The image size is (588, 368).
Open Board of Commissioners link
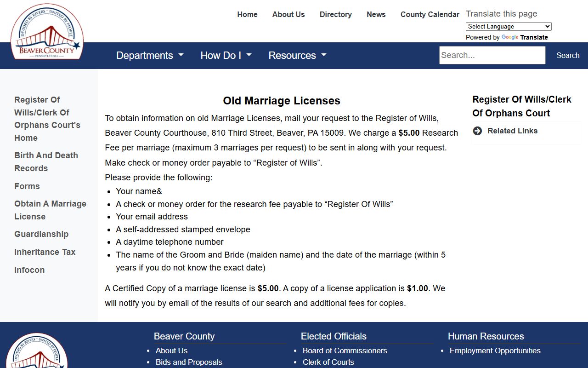tap(345, 351)
